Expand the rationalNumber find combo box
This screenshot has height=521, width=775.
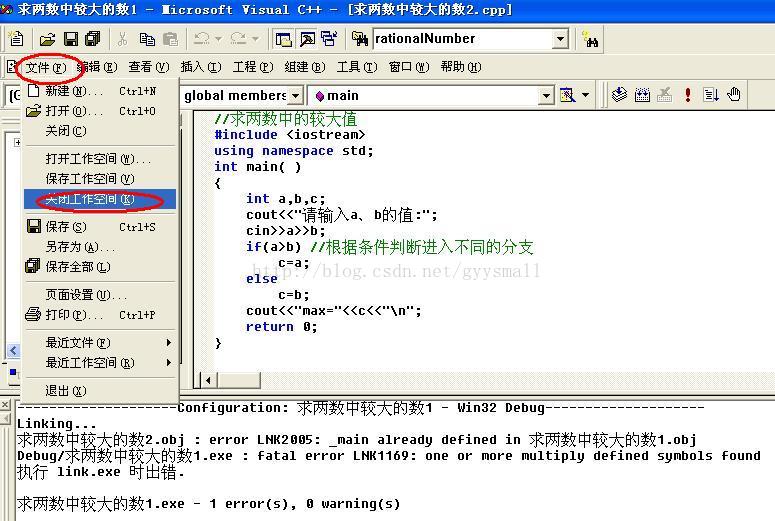[560, 39]
